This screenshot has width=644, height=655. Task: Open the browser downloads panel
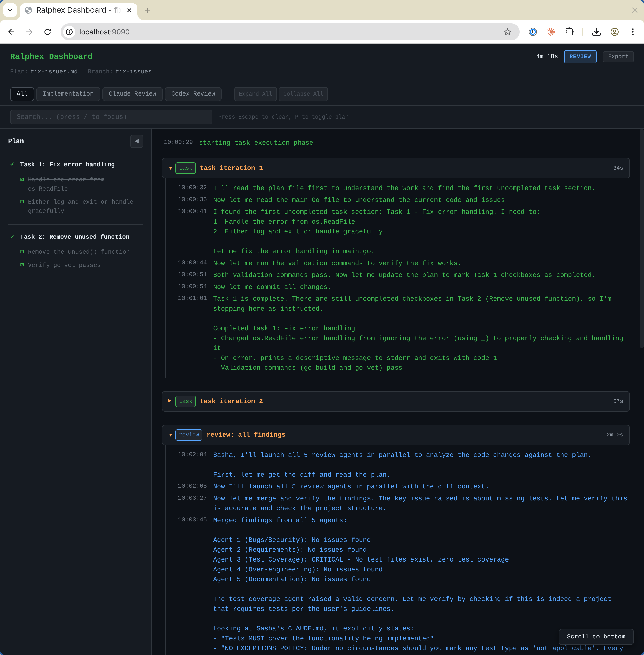596,31
